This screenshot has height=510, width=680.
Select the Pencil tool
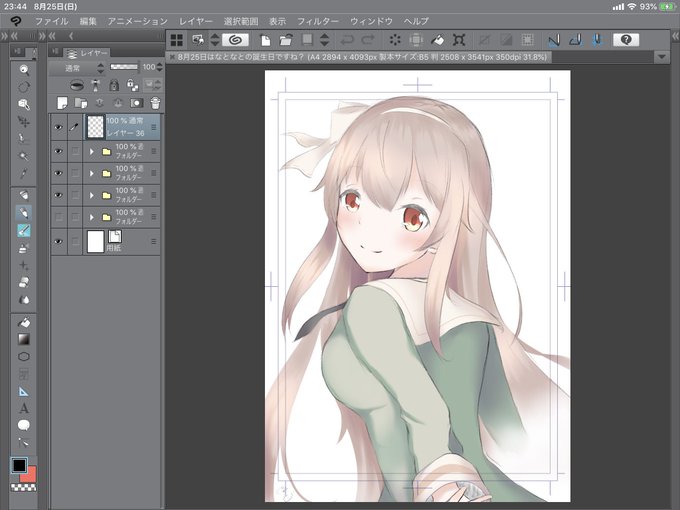24,212
